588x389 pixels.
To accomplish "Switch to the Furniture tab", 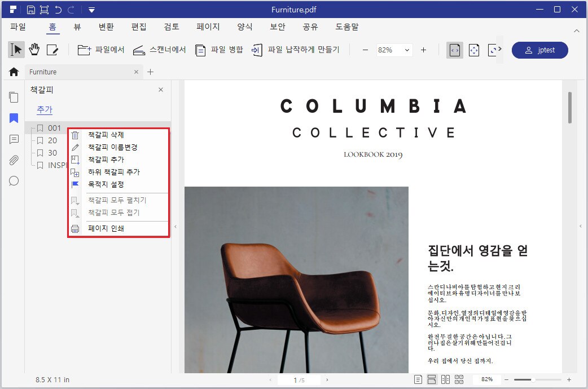I will click(84, 72).
